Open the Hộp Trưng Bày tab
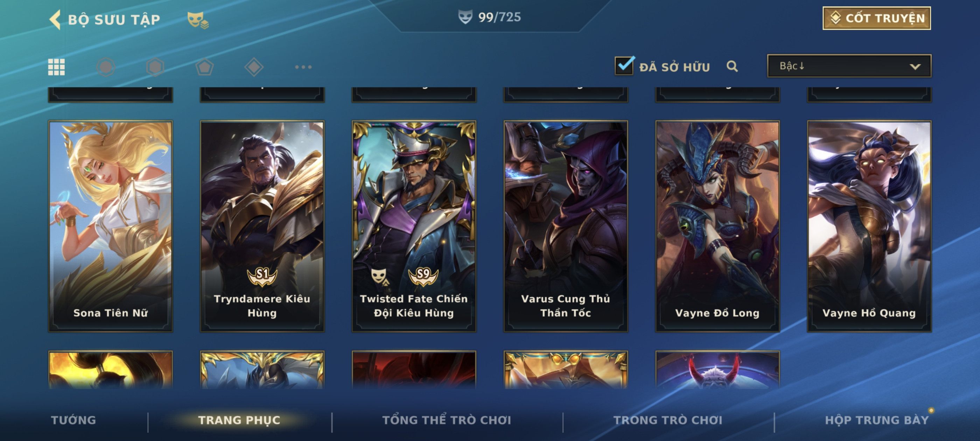Viewport: 980px width, 441px height. click(x=877, y=420)
